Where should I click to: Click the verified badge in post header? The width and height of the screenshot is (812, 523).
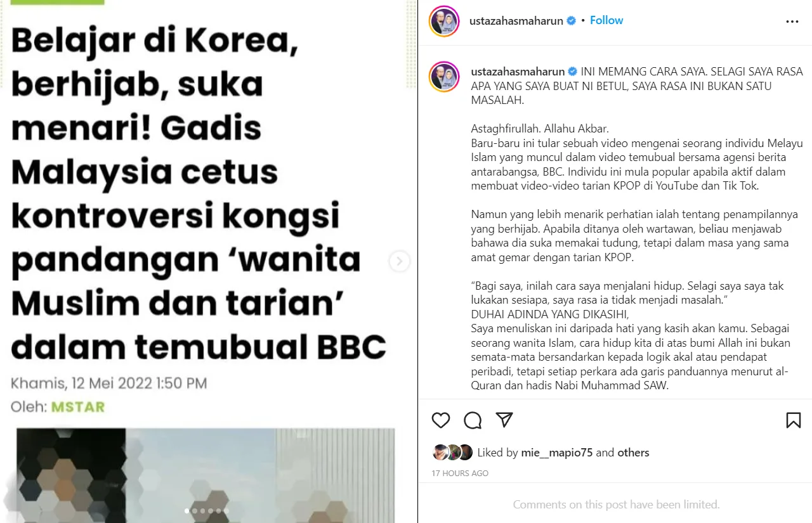point(572,21)
